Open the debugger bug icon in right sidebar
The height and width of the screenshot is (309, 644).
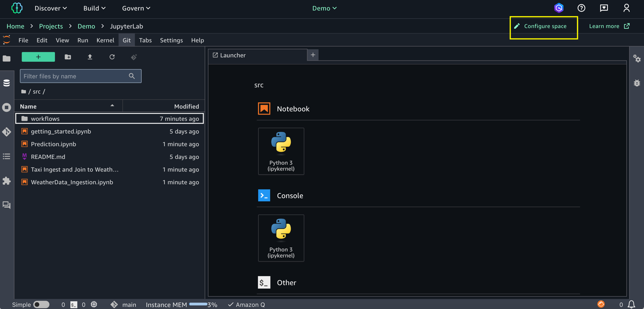637,83
